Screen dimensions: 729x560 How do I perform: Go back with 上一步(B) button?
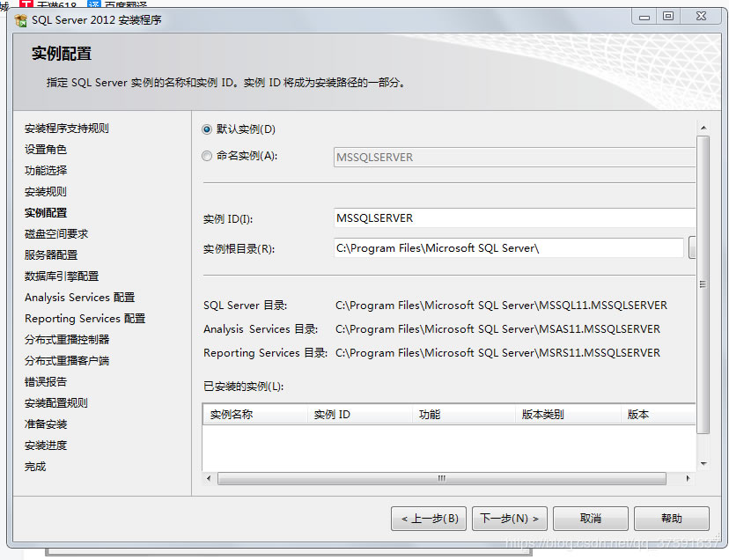(x=428, y=519)
